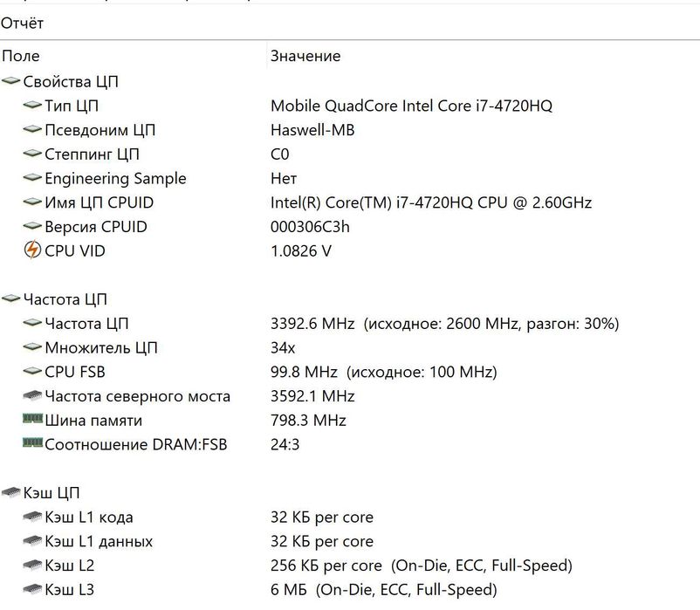Click the Mobile QuadCore Intel Core i7-4720HQ value
700x610 pixels.
tap(411, 106)
